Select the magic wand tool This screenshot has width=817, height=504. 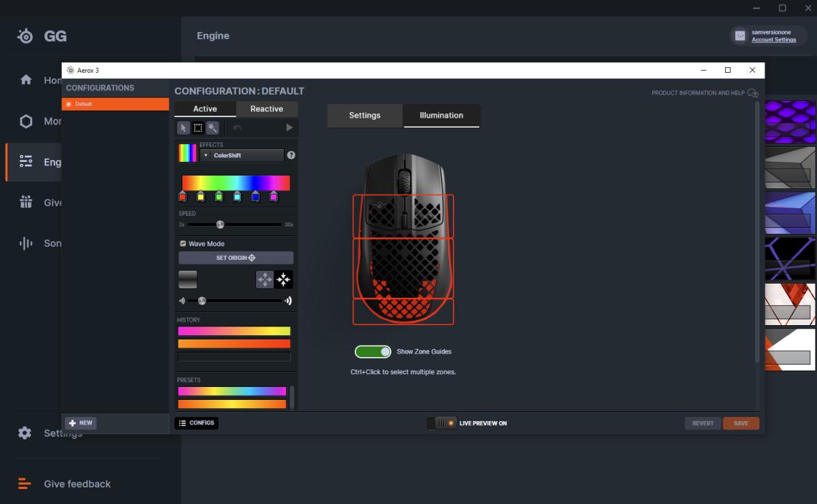click(x=212, y=128)
